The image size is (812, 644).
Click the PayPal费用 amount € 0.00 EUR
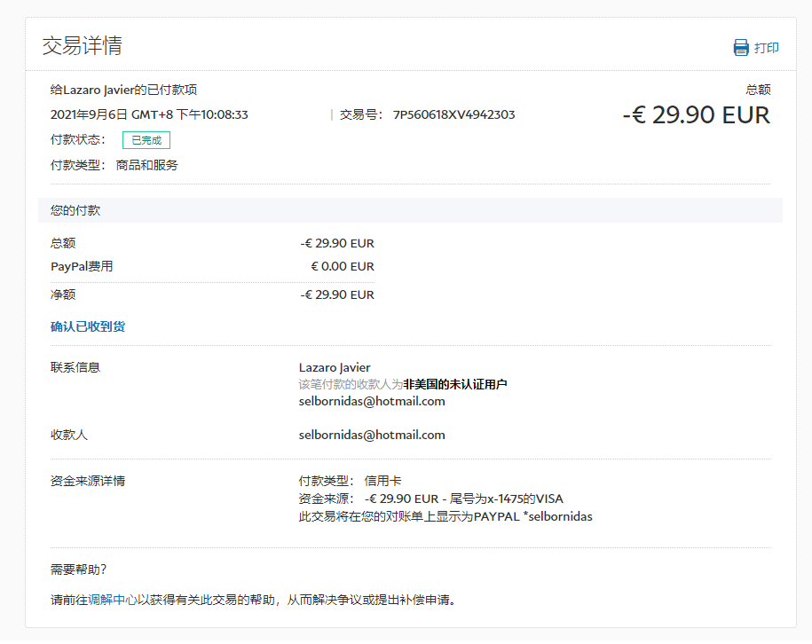click(342, 266)
